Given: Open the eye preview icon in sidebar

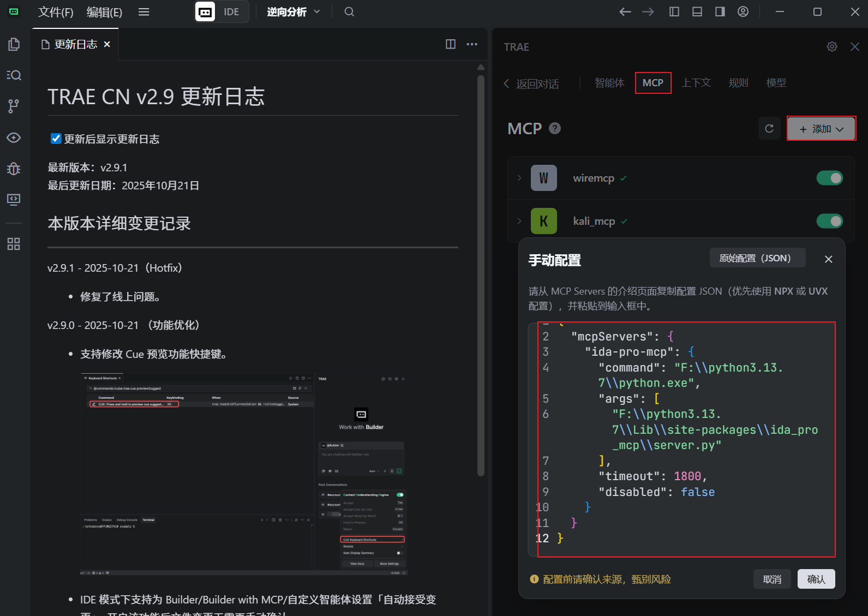Looking at the screenshot, I should pos(14,137).
